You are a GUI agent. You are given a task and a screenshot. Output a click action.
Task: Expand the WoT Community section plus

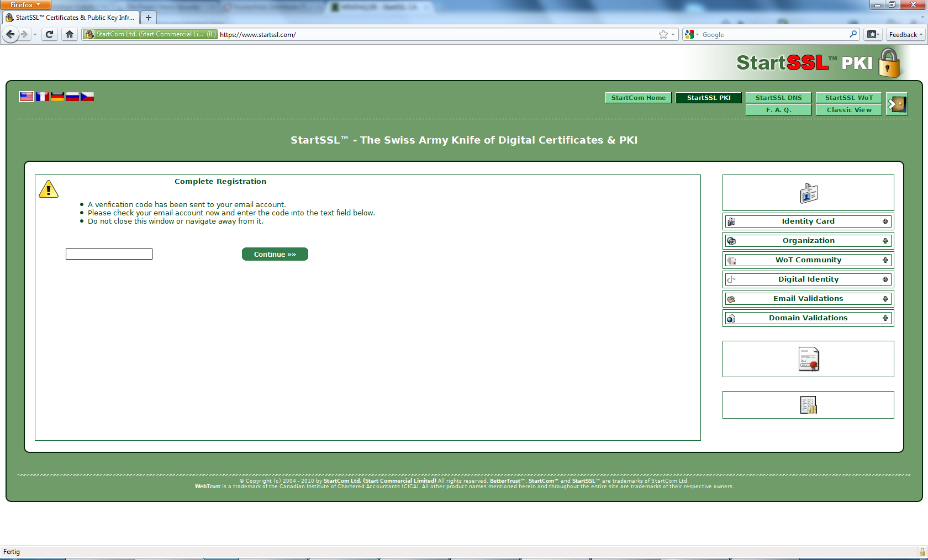point(885,260)
